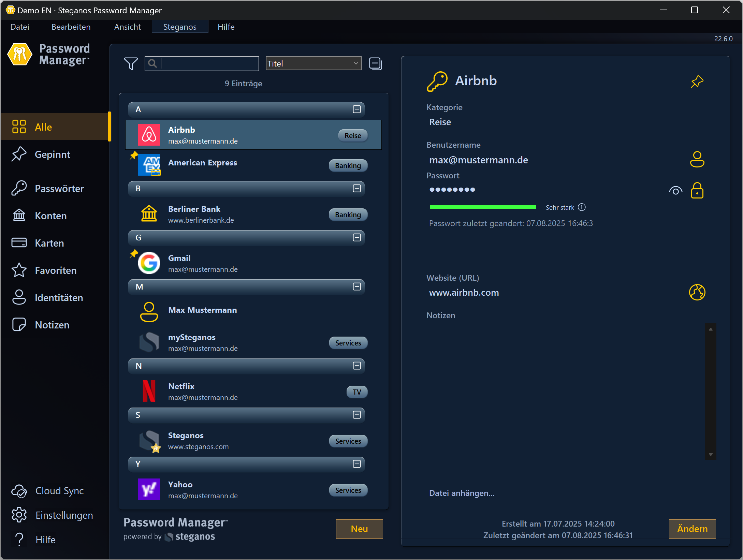Open the Titel sort dropdown
The width and height of the screenshot is (743, 560).
coord(313,63)
